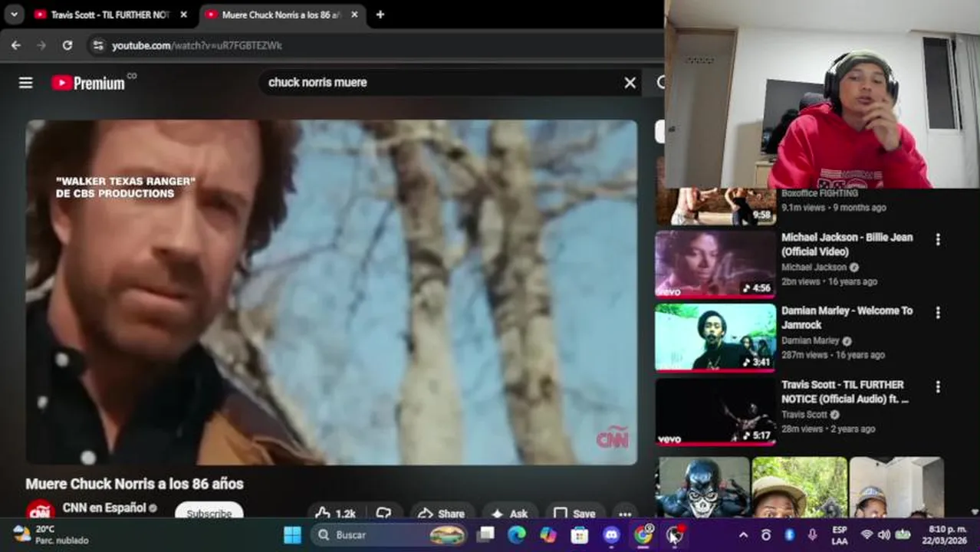Click the Chrome taskbar icon
The width and height of the screenshot is (980, 552).
[643, 534]
